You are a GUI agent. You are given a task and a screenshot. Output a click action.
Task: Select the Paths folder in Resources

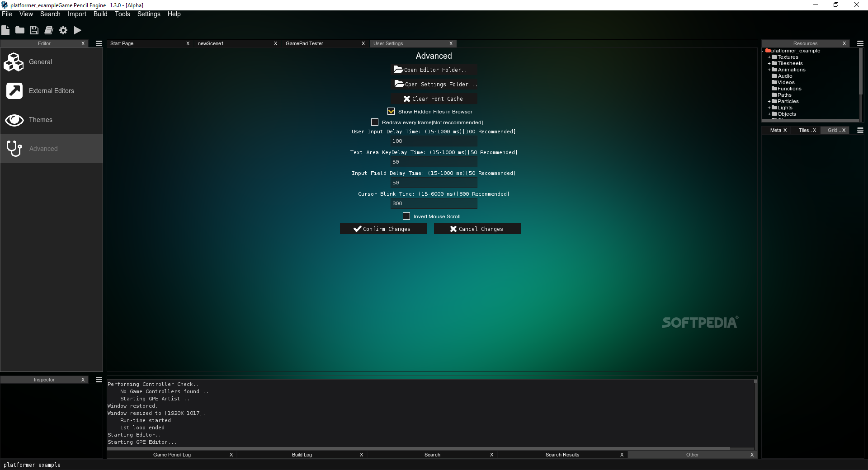point(782,95)
